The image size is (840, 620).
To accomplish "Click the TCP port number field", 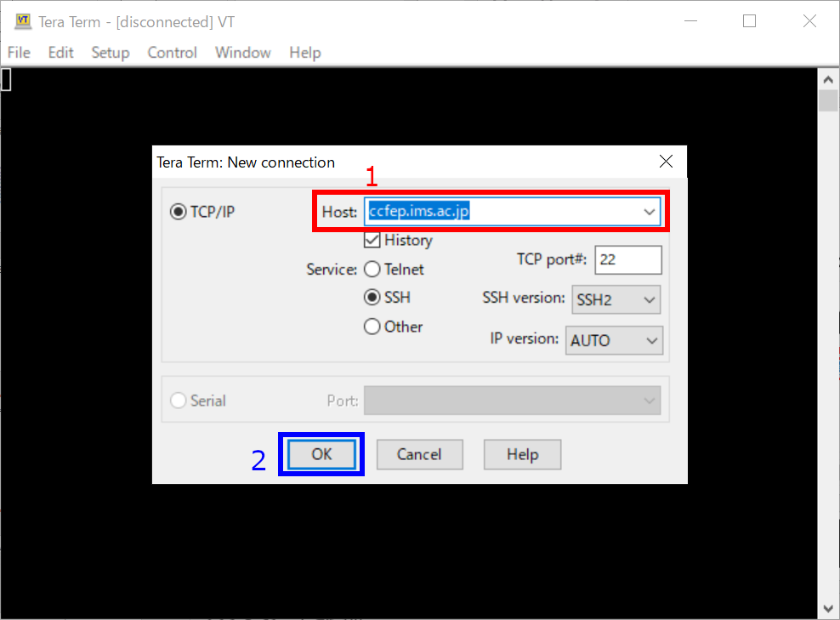I will [x=627, y=260].
